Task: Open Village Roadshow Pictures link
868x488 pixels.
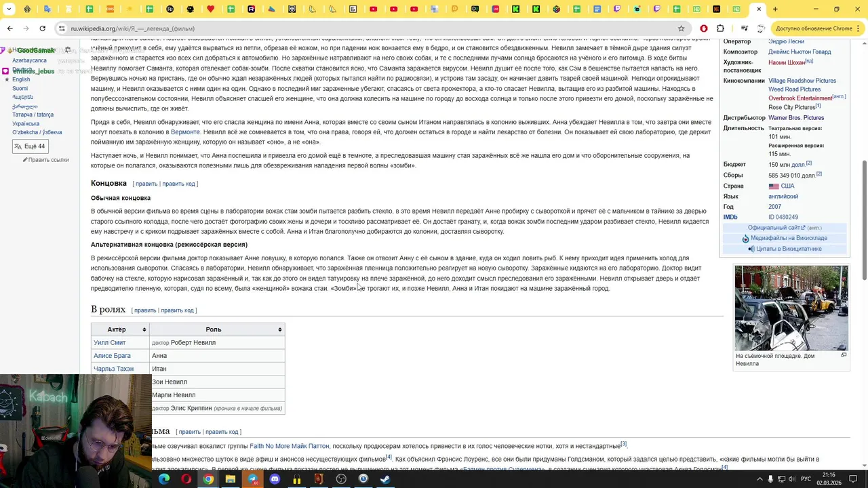Action: 802,81
